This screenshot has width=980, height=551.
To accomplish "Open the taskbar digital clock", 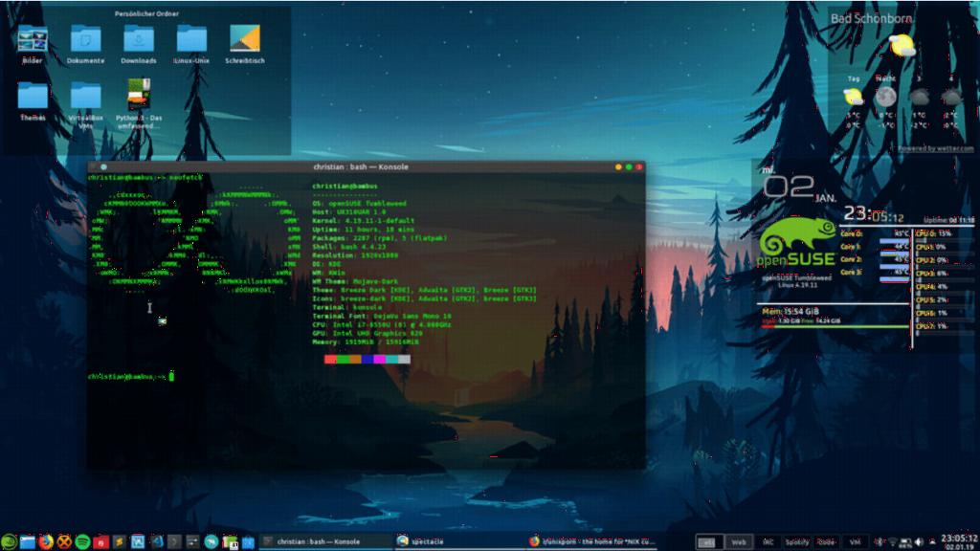I will click(x=959, y=541).
